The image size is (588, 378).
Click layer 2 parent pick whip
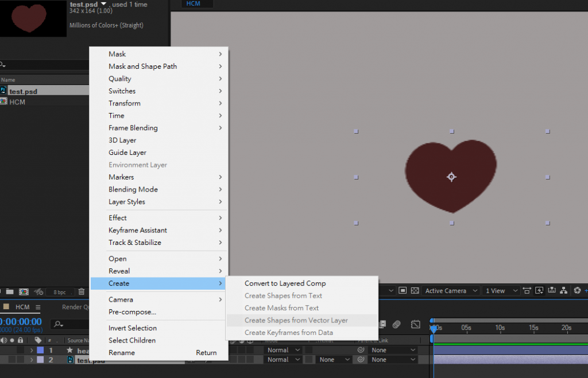(x=361, y=359)
